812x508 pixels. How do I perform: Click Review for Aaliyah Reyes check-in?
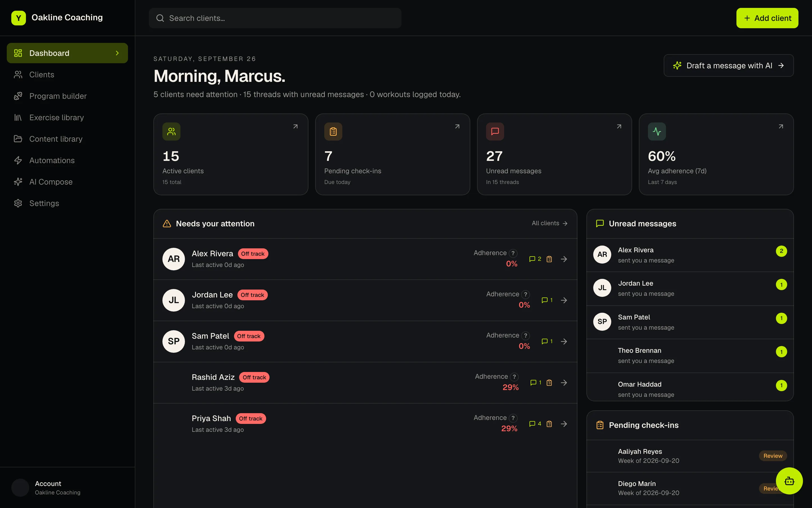tap(773, 456)
